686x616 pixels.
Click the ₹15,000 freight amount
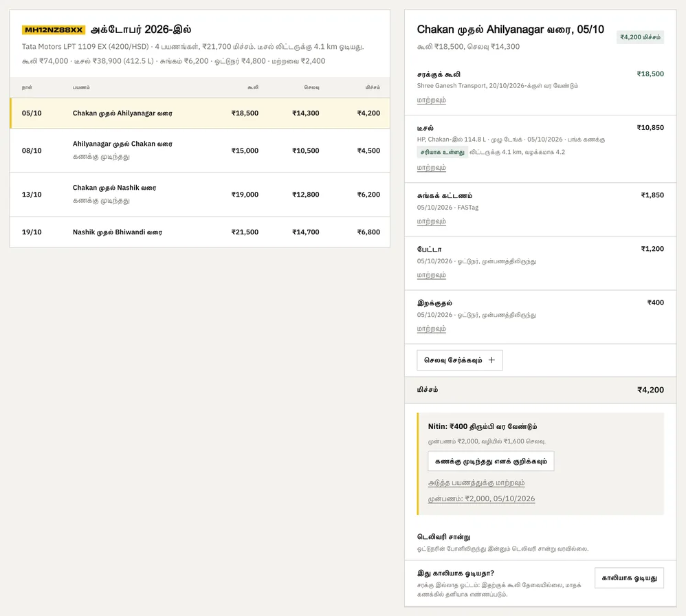(245, 151)
